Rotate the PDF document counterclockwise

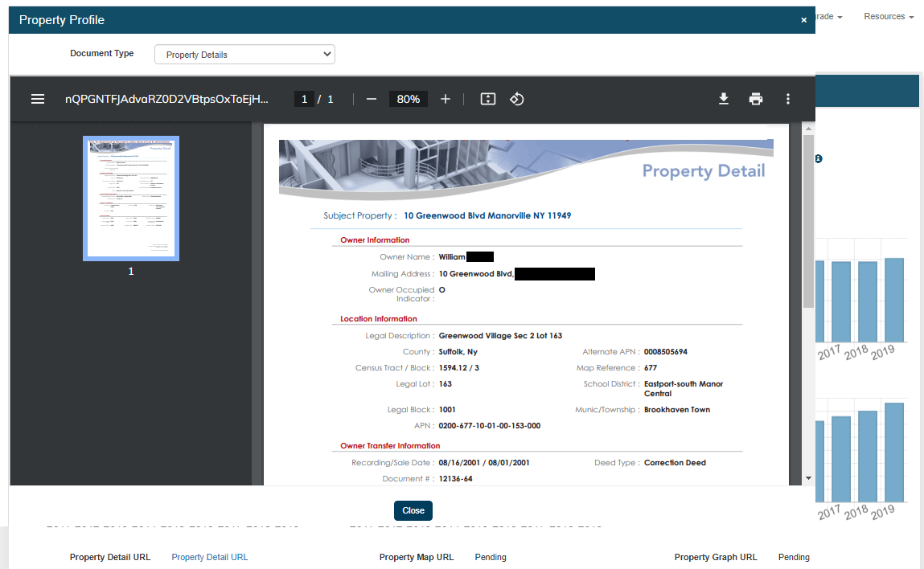517,99
